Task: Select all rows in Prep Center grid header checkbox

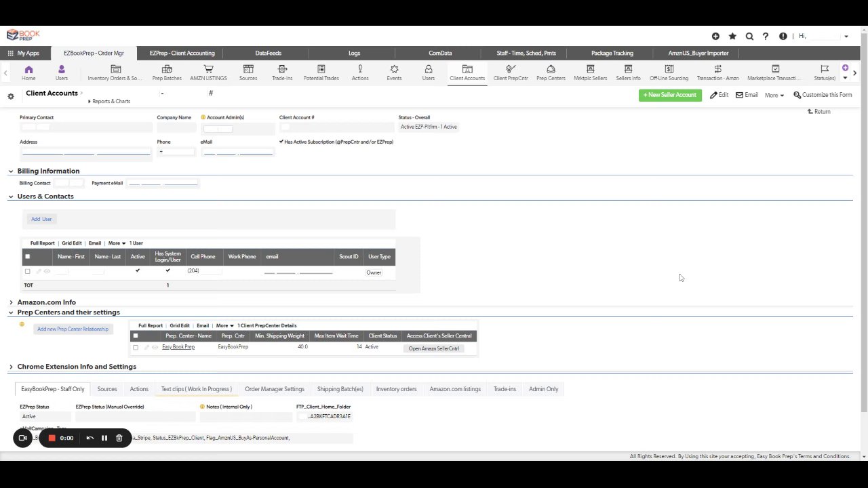Action: point(136,335)
